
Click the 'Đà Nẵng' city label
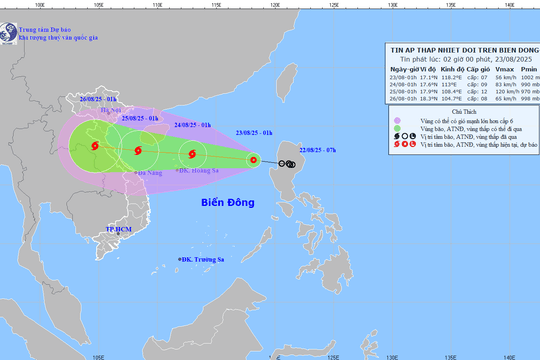(x=150, y=173)
